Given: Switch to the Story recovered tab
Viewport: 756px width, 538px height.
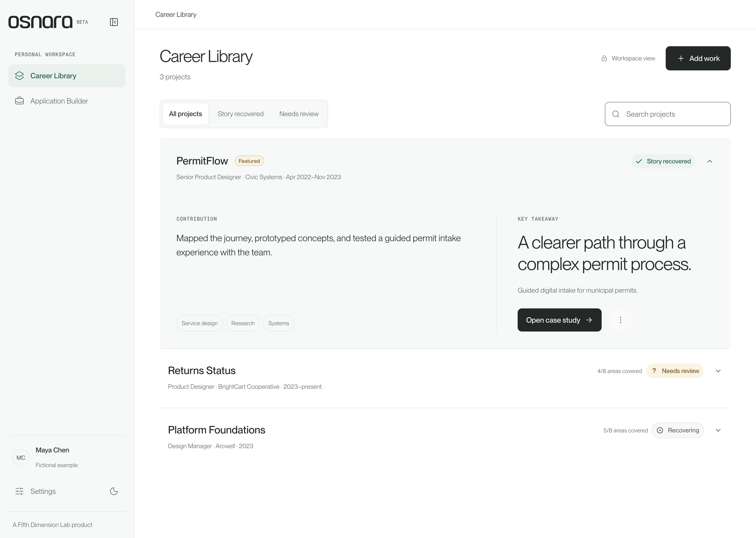Looking at the screenshot, I should (241, 114).
